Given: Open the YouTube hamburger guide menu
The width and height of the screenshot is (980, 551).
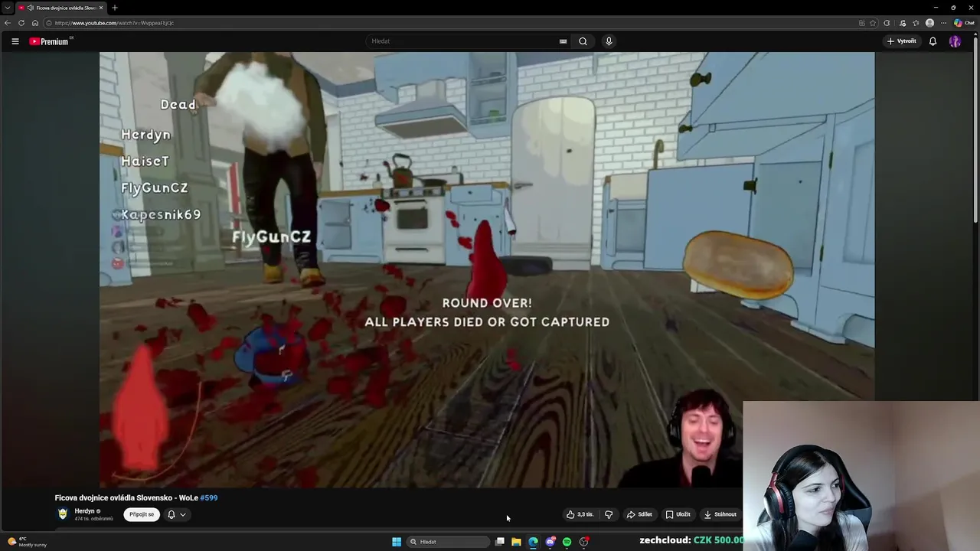Looking at the screenshot, I should pyautogui.click(x=15, y=41).
